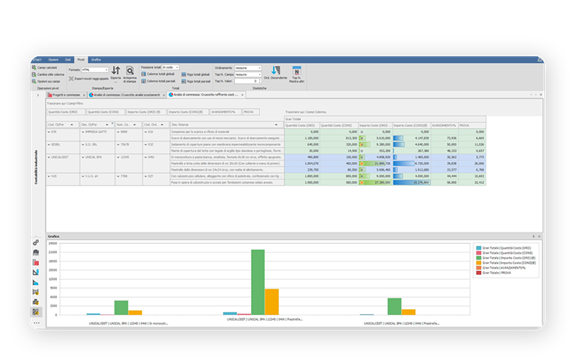Image resolution: width=576 pixels, height=362 pixels.
Task: Open Opzioni sui campi
Action: point(46,81)
